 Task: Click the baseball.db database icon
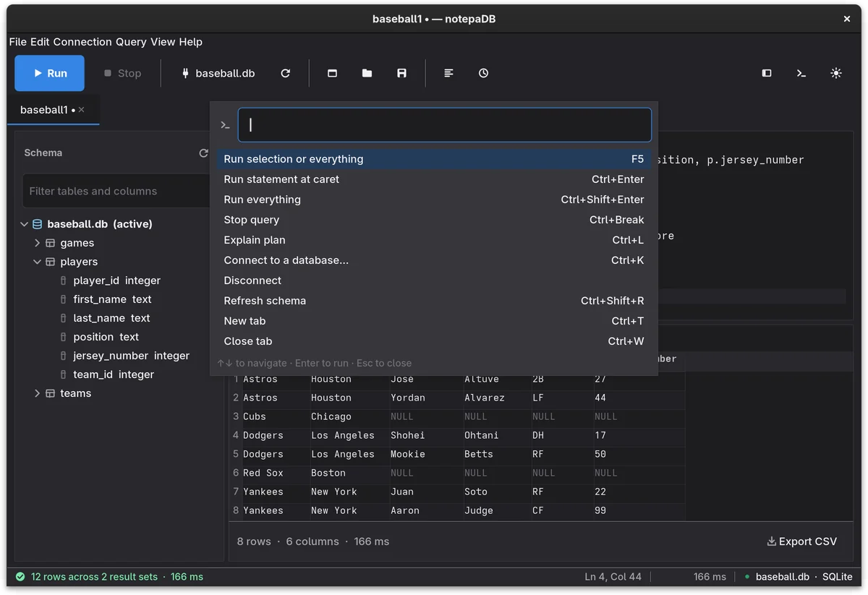[x=38, y=224]
